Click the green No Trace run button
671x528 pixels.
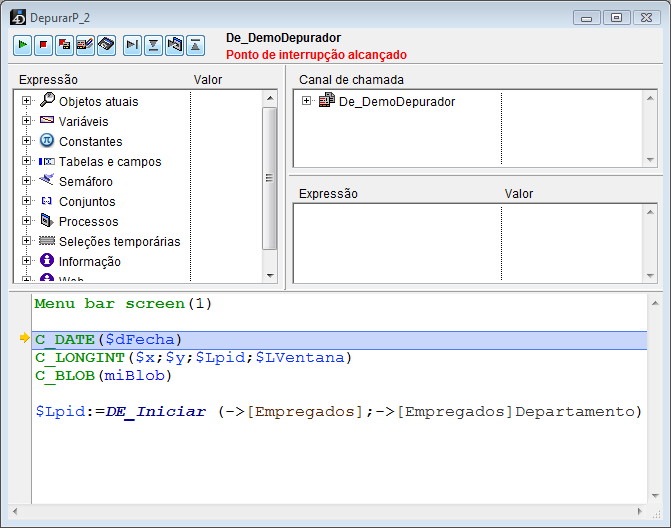point(22,45)
